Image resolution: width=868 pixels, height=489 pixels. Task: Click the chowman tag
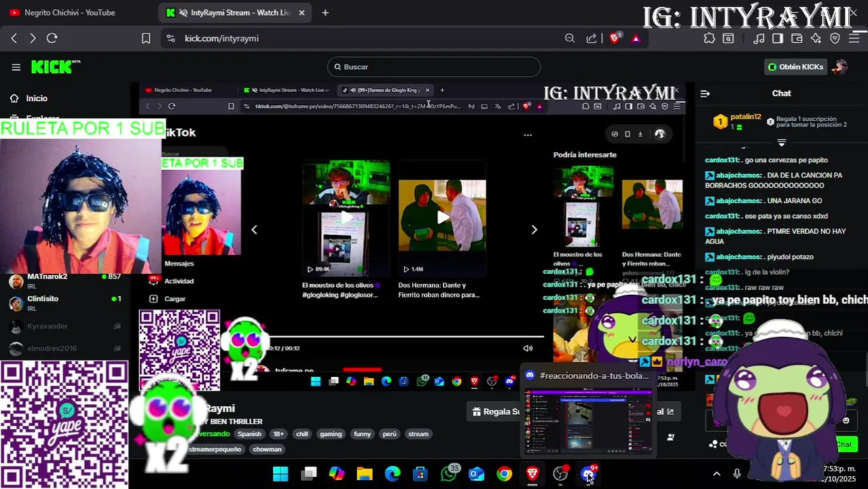pos(267,449)
